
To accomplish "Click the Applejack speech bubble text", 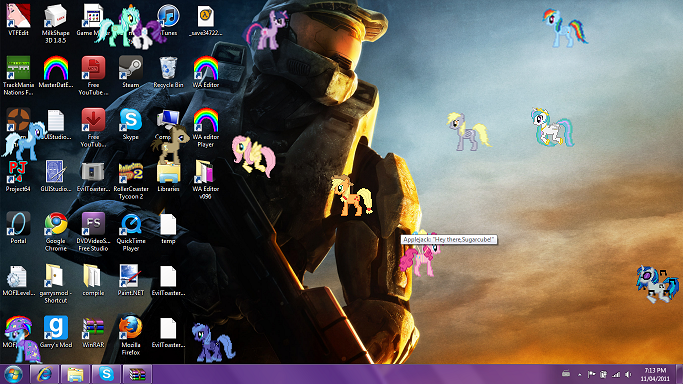I will click(x=449, y=239).
